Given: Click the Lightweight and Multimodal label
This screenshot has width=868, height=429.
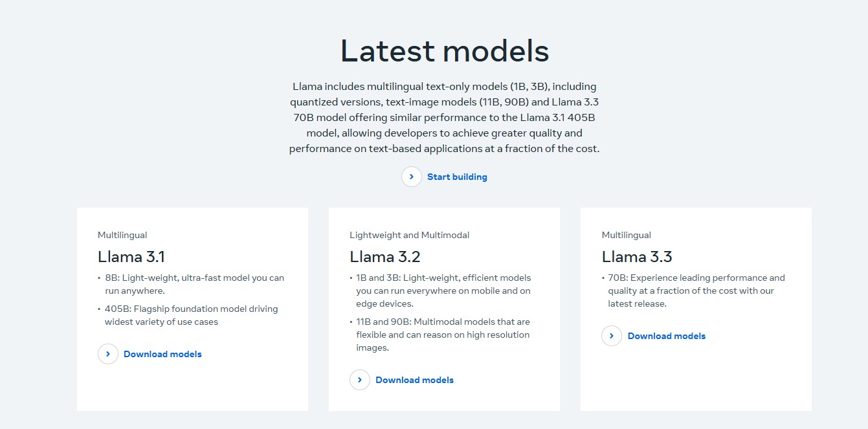Looking at the screenshot, I should coord(409,235).
